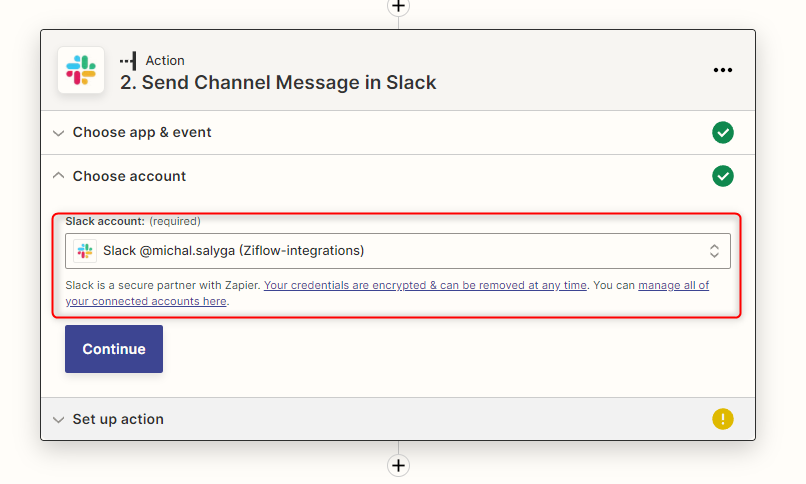Click the Slack account selector up-down arrows
This screenshot has width=806, height=484.
pos(714,251)
